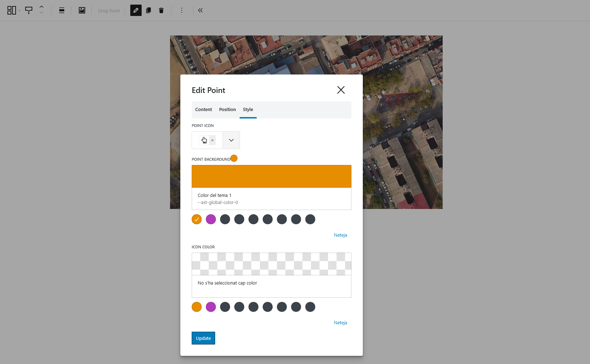
Task: Click the double-chevron collapse toolbar icon
Action: point(200,10)
